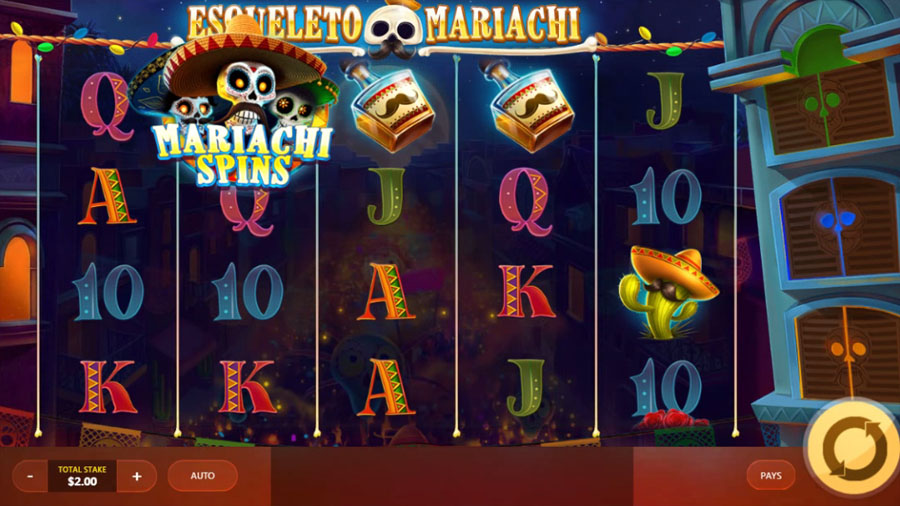Click the tequila bottle on third reel
The image size is (900, 506).
click(x=390, y=107)
